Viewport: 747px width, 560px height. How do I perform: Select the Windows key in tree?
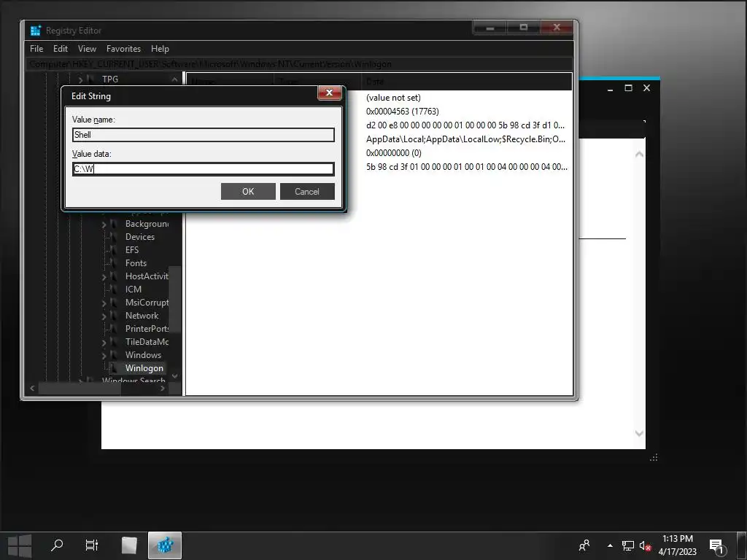coord(143,355)
